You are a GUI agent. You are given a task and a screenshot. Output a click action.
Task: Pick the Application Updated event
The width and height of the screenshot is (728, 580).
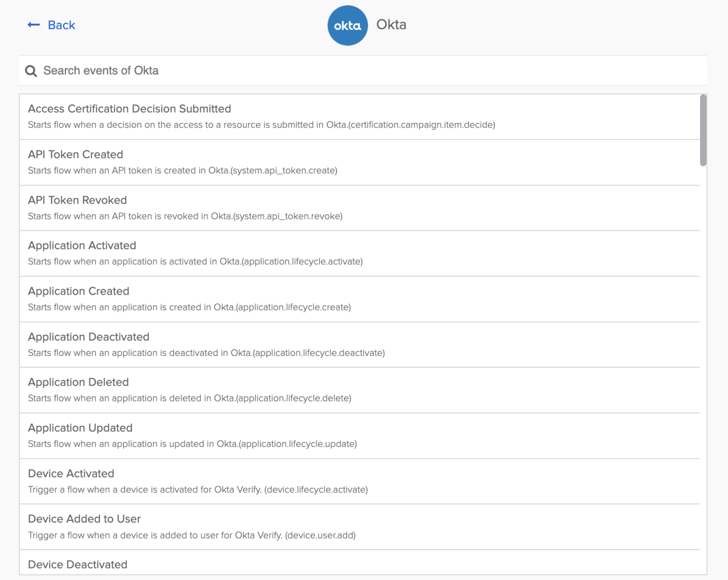[x=360, y=436]
